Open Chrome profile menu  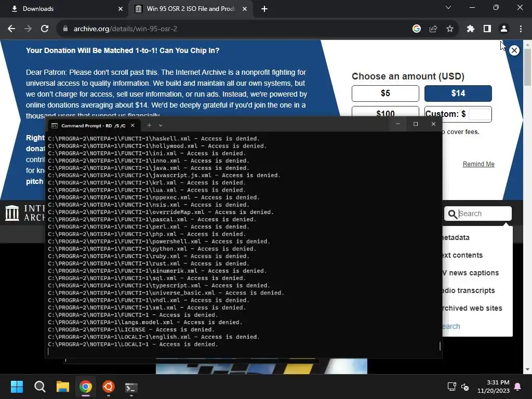click(x=504, y=29)
